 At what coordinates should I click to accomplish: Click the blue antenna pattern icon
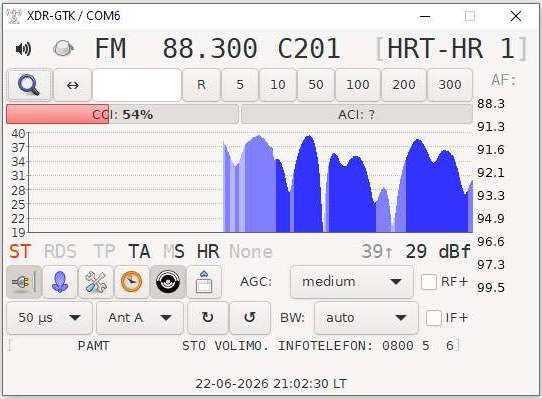(x=60, y=282)
